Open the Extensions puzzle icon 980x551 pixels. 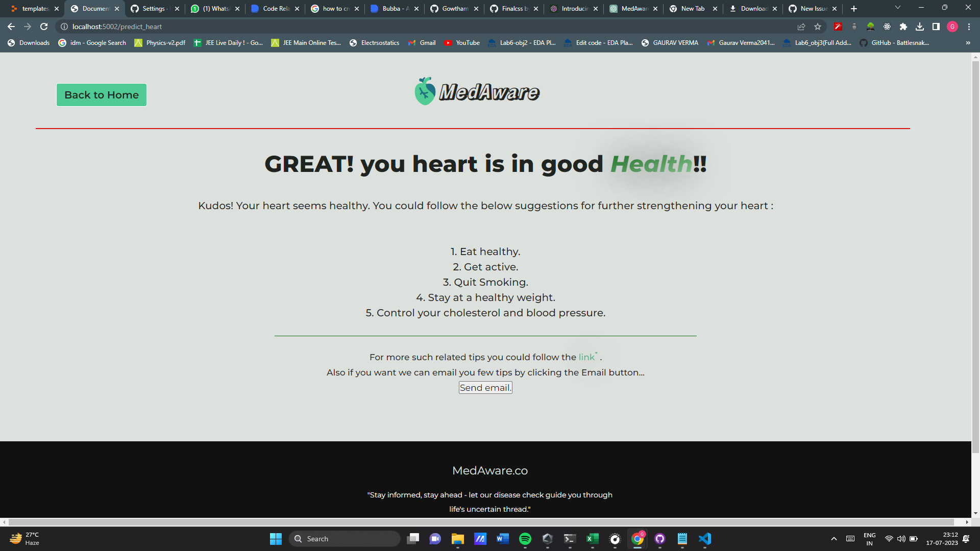[903, 27]
